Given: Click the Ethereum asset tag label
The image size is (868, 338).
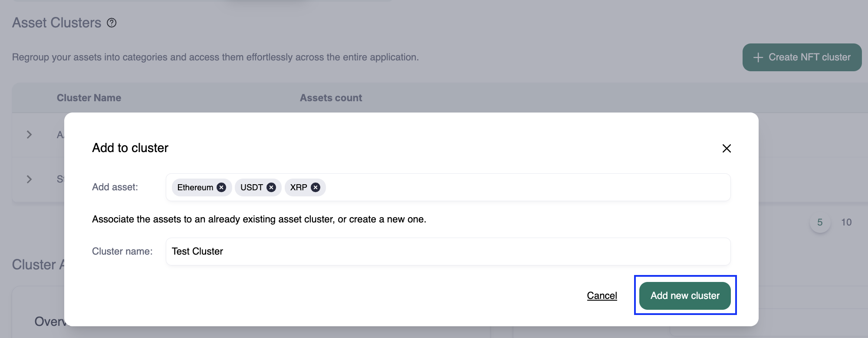Looking at the screenshot, I should [195, 187].
